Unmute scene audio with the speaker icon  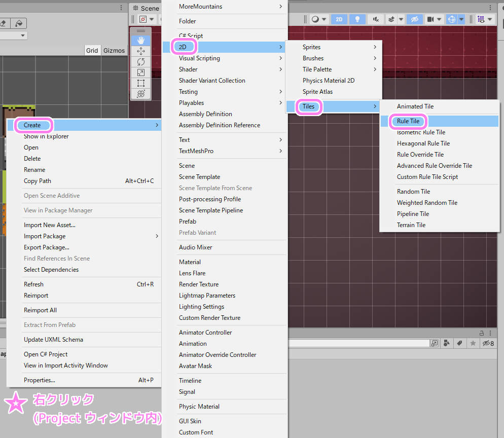[x=376, y=19]
